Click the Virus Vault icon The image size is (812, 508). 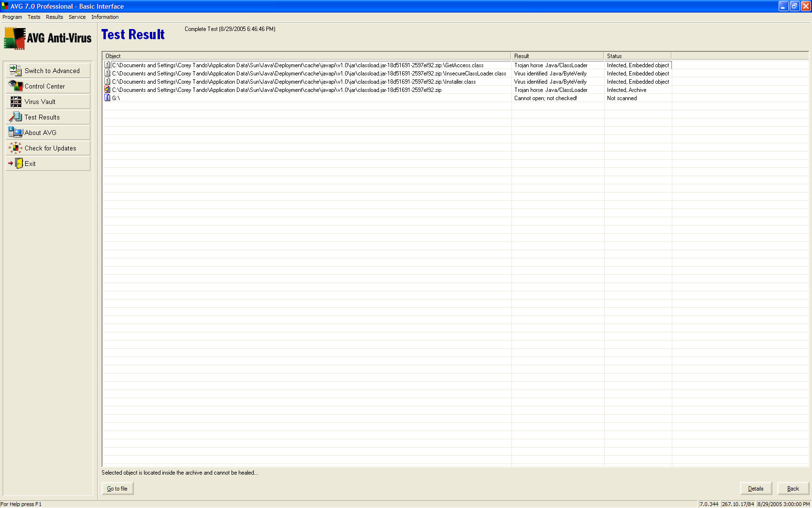click(16, 102)
